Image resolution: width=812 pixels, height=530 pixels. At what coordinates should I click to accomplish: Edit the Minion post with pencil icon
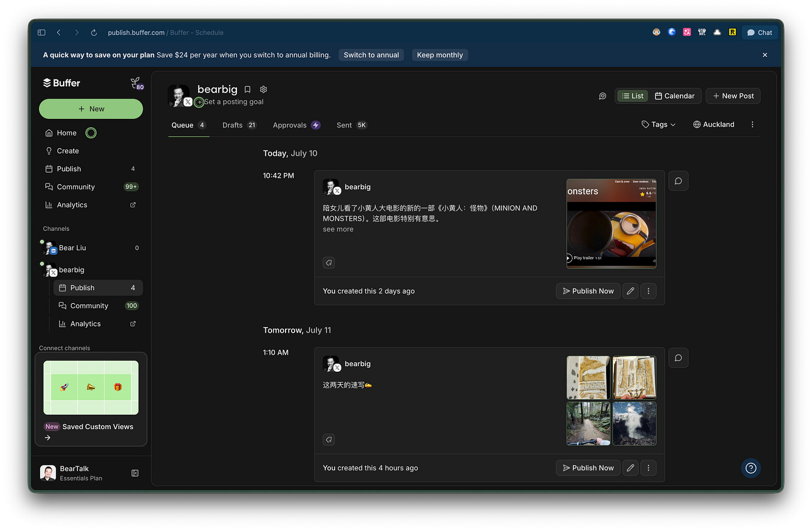[630, 291]
